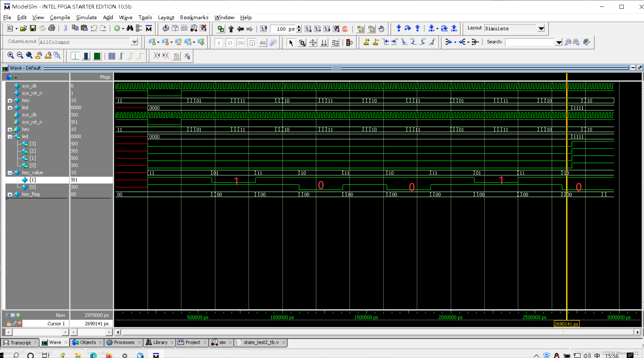Collapse the expanded led signal group

tap(10, 137)
